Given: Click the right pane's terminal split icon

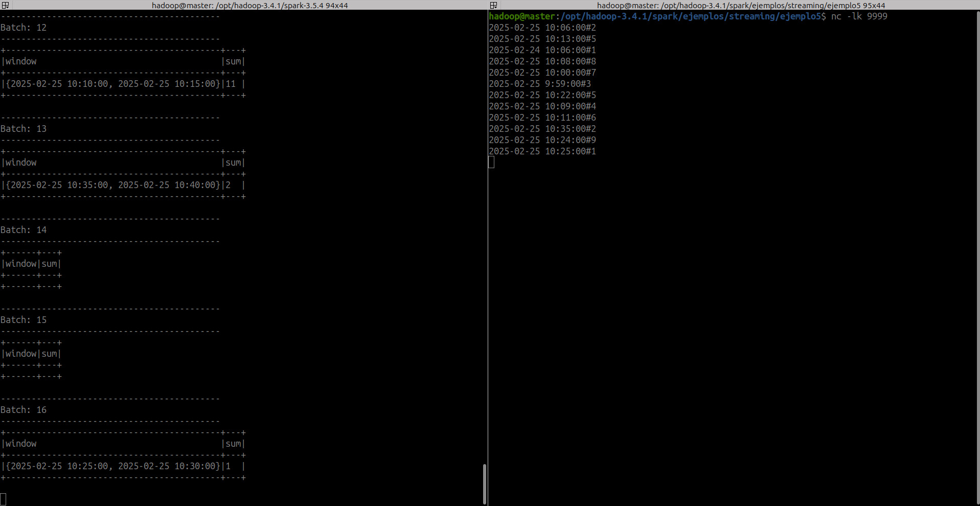Looking at the screenshot, I should tap(493, 5).
